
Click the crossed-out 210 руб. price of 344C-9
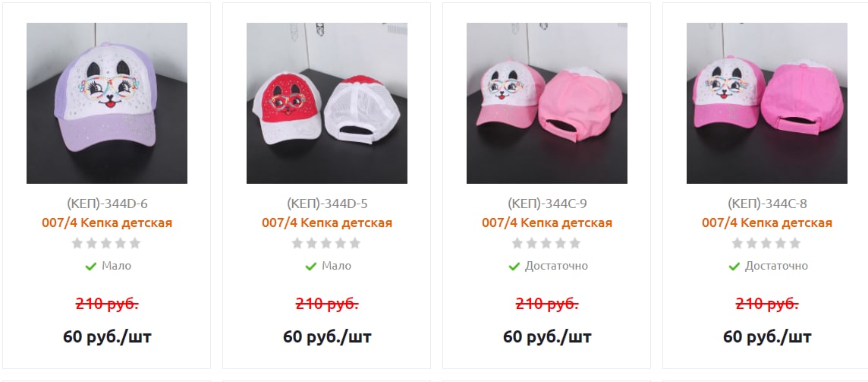click(547, 304)
